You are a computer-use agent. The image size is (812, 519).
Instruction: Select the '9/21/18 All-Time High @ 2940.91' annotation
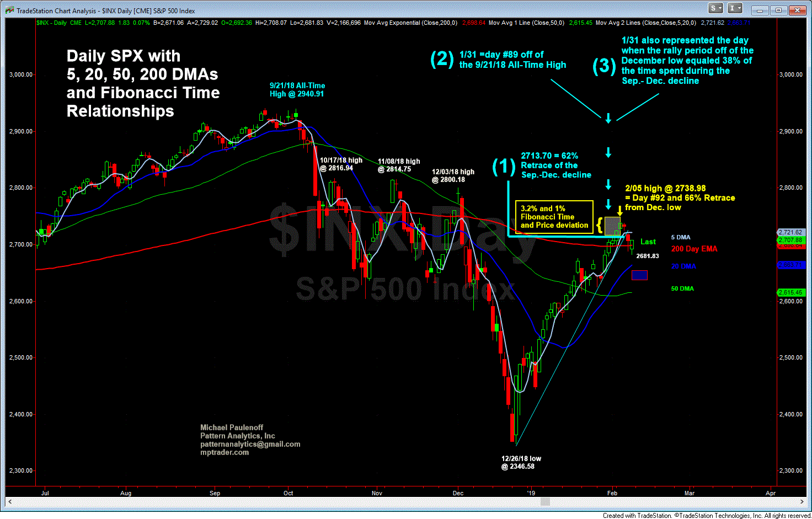coord(297,90)
